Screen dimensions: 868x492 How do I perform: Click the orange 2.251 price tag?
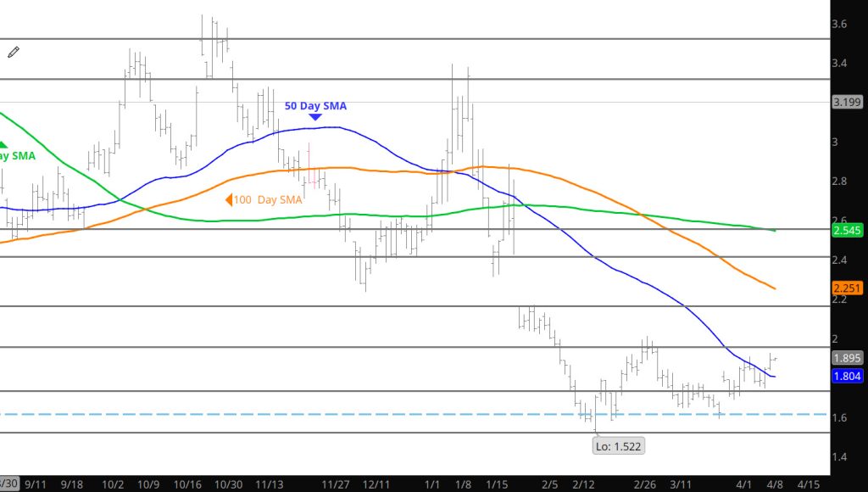(848, 288)
